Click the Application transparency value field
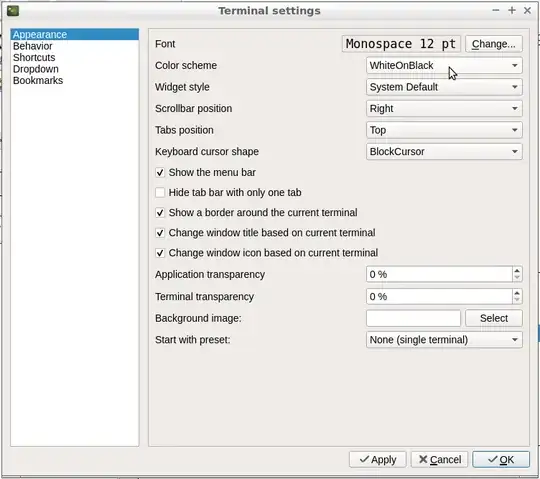Screen dimensions: 540x479 (439, 274)
